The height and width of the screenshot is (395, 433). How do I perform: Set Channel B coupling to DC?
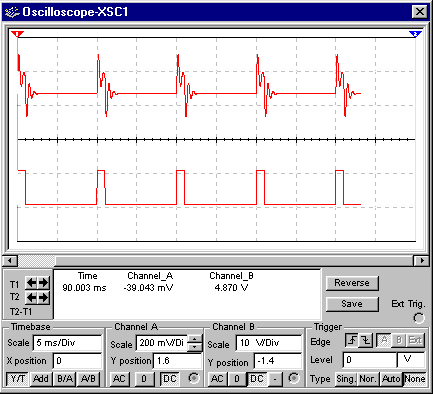point(257,379)
